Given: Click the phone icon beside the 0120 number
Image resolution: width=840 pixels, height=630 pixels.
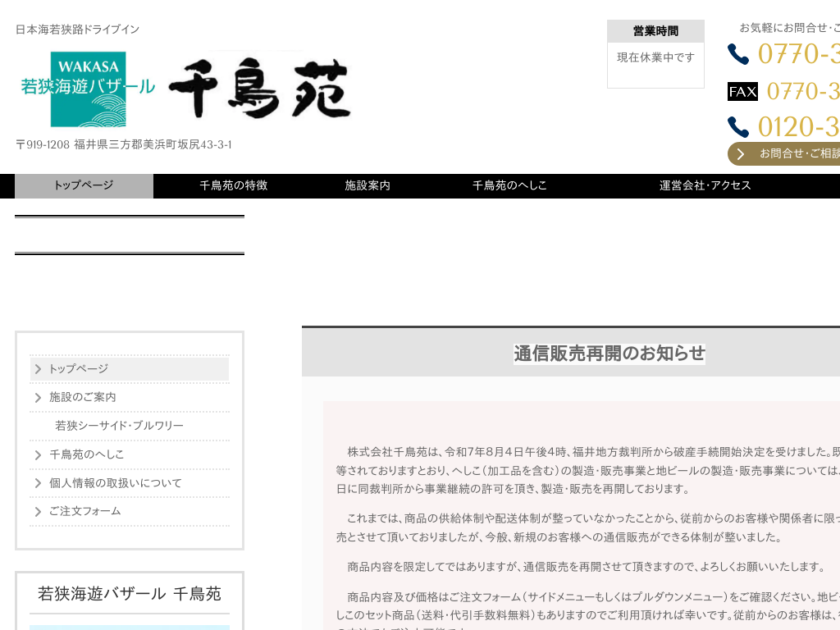Looking at the screenshot, I should (x=739, y=126).
